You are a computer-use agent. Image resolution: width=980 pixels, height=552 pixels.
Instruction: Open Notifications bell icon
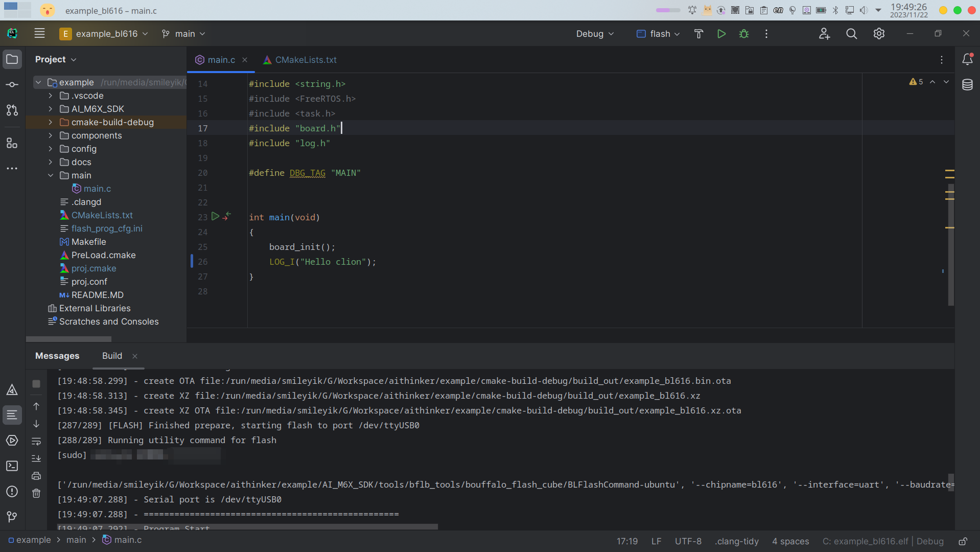coord(967,59)
